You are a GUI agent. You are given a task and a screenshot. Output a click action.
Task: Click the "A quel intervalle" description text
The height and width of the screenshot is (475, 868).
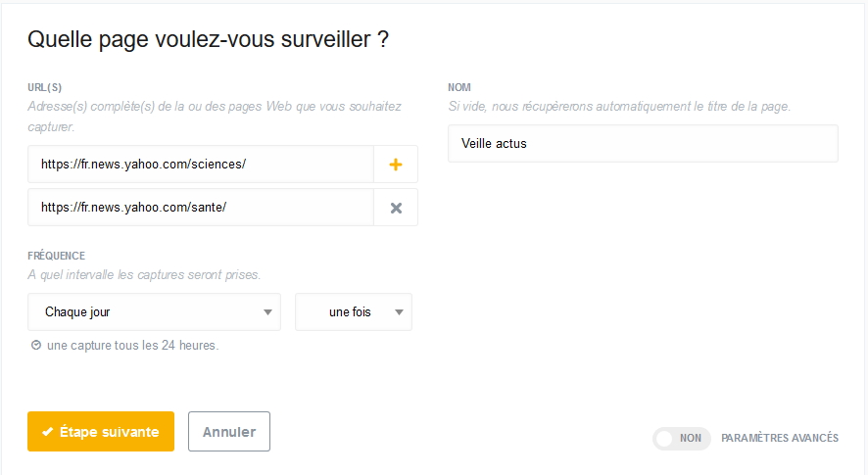click(x=144, y=275)
